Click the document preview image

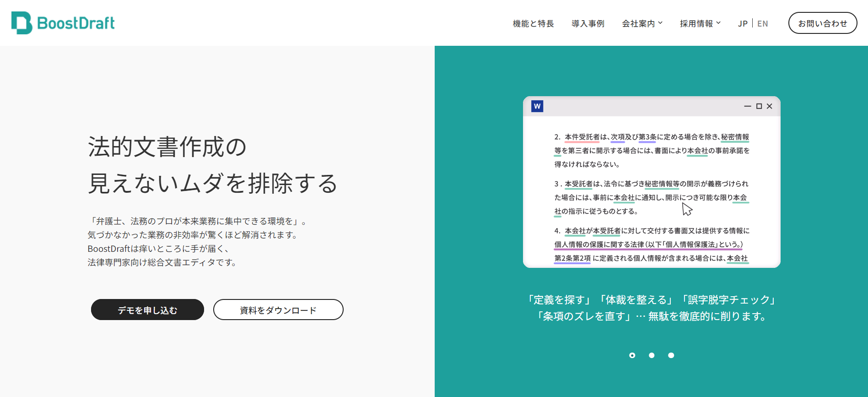652,182
